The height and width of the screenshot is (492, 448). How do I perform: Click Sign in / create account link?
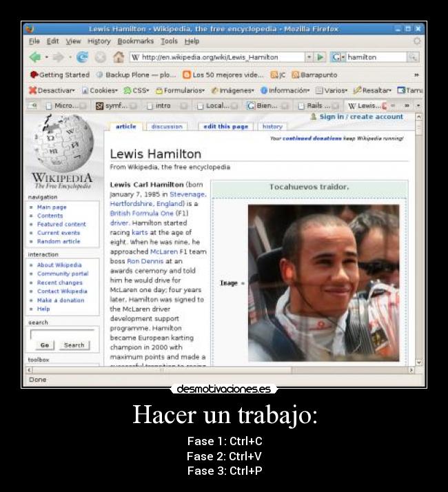tap(361, 116)
